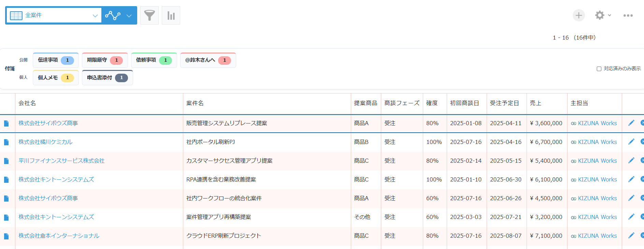
Task: Open record details icon for クラウドERP刷新プロジェクト row
Action: pyautogui.click(x=6, y=236)
